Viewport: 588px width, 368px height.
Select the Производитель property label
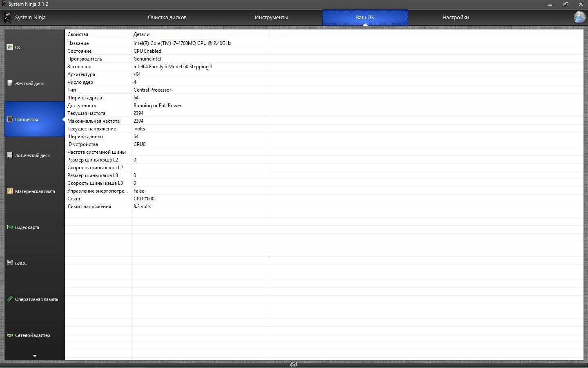85,59
